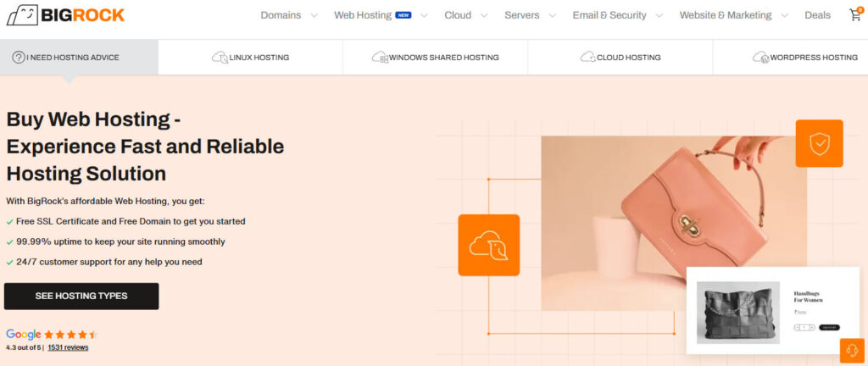
Task: Open the Website & Marketing menu
Action: click(726, 15)
